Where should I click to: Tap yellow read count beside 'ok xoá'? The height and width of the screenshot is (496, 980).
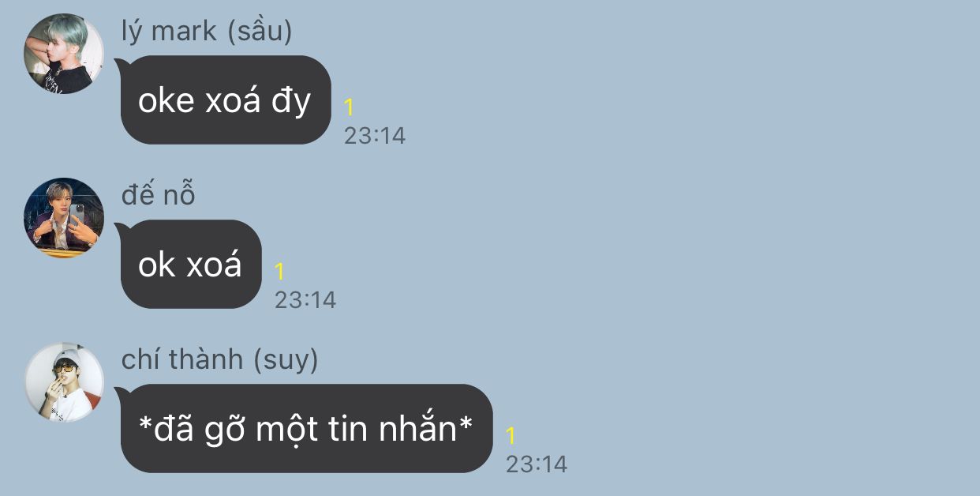(x=279, y=272)
